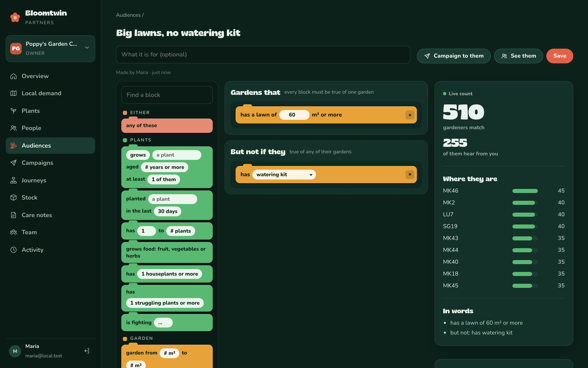Click 'but not: has watering kit' summary
Screen dimensions: 588x368
coord(481,333)
